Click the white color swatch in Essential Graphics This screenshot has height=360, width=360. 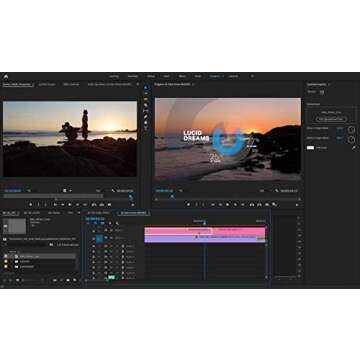[x=310, y=147]
